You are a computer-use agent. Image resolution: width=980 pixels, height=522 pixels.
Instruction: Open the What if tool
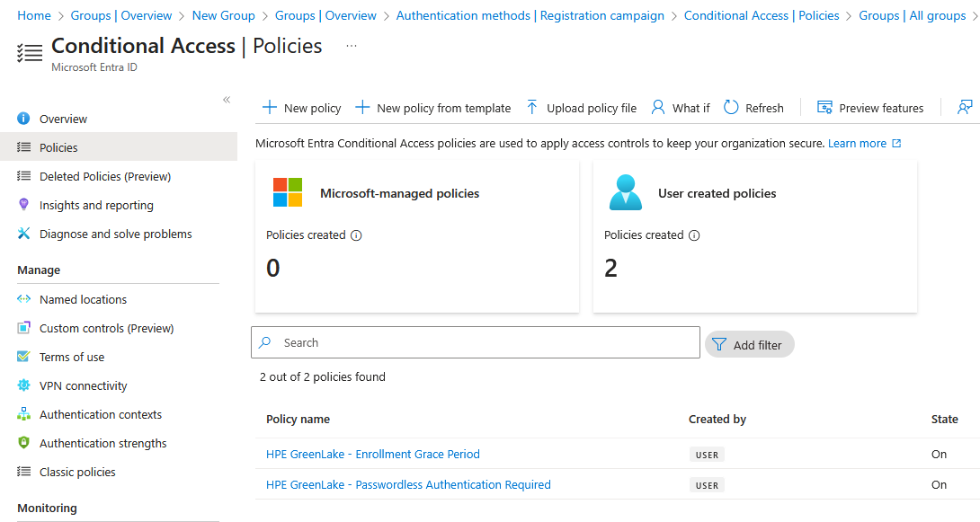(x=680, y=108)
